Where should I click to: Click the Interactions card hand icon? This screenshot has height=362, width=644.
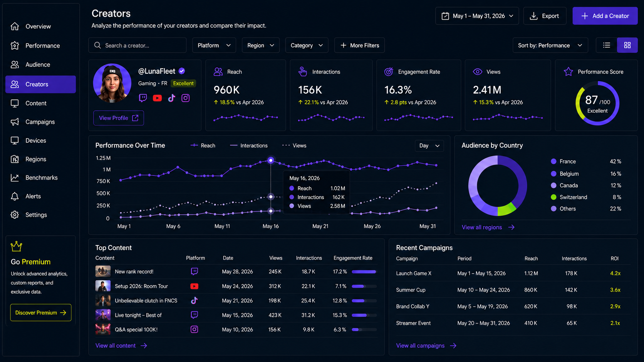pos(303,72)
